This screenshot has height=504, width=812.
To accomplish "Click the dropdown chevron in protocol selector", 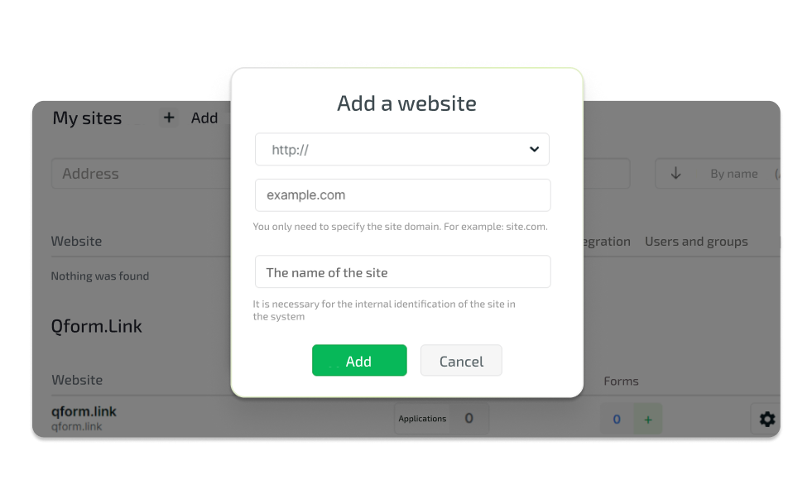I will 534,149.
